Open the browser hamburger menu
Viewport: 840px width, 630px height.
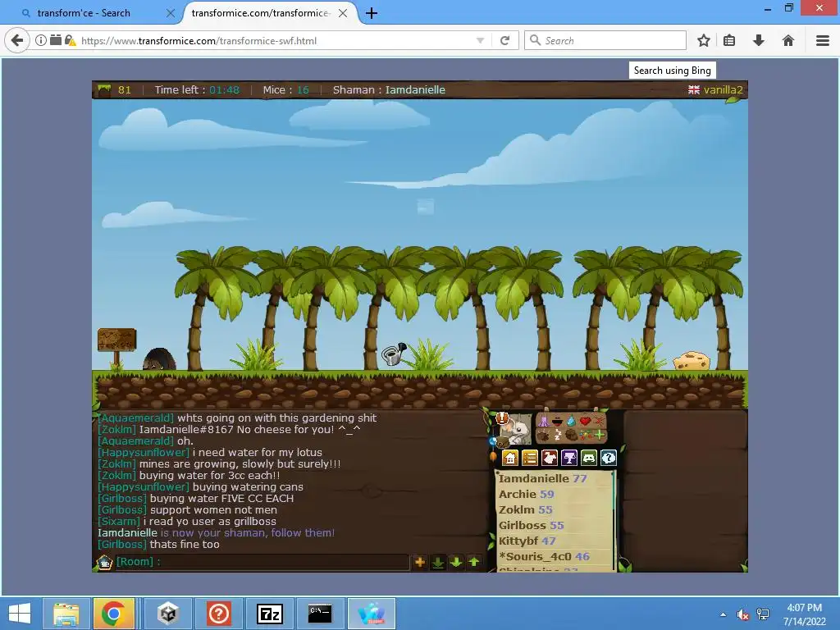tap(823, 40)
